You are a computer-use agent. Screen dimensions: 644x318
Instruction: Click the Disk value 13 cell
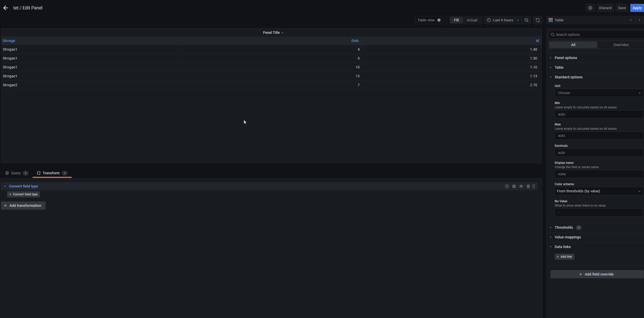(x=271, y=76)
